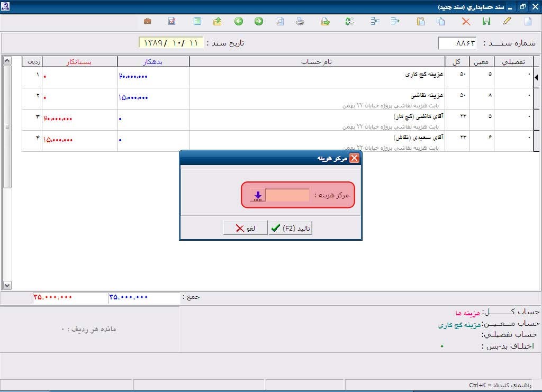Navigate back using the green left arrow
The image size is (542, 392).
coord(238,21)
